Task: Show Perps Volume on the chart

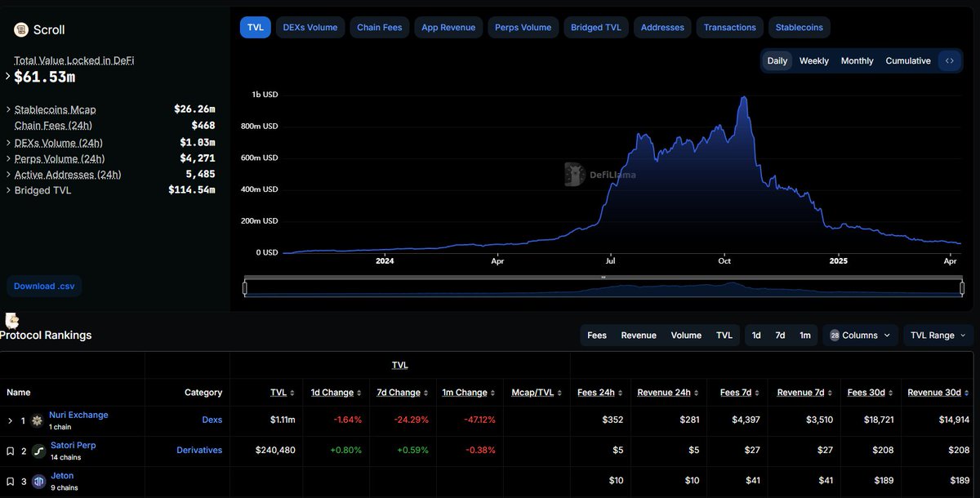Action: 523,27
